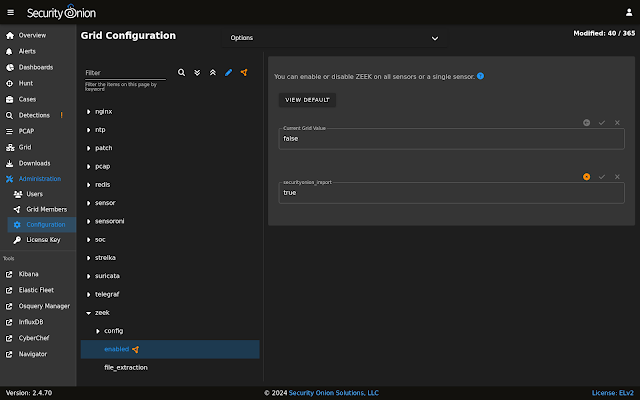Click the orange node-specific filter icon
640x400 pixels.
click(x=244, y=72)
